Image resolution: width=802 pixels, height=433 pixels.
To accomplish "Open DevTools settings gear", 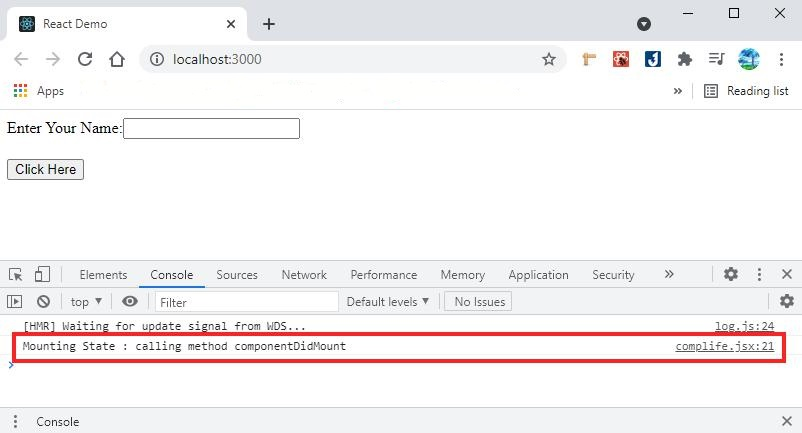I will pos(731,274).
